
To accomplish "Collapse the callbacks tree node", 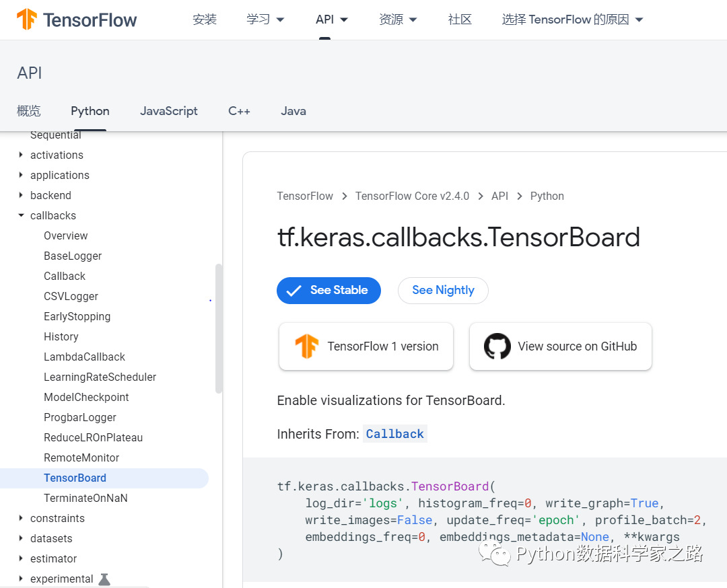I will 21,215.
